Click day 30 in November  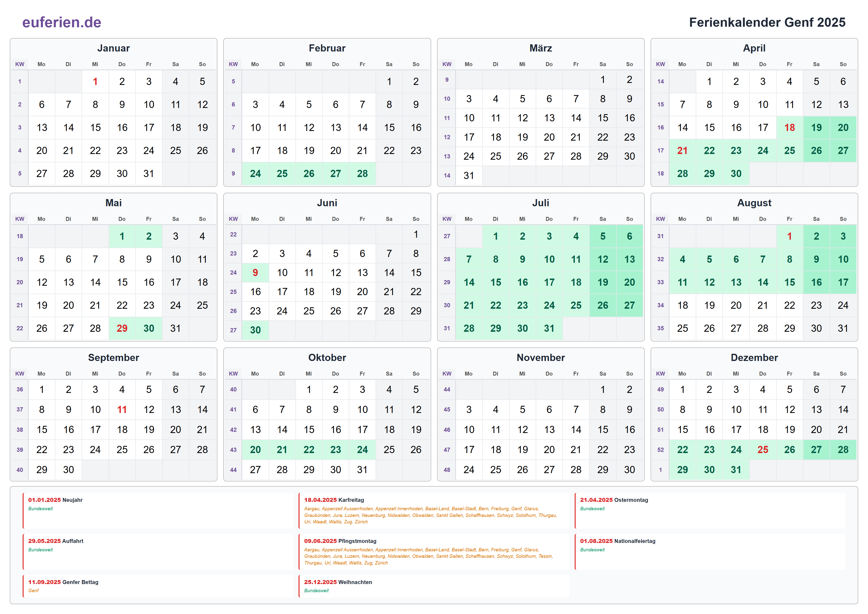629,470
